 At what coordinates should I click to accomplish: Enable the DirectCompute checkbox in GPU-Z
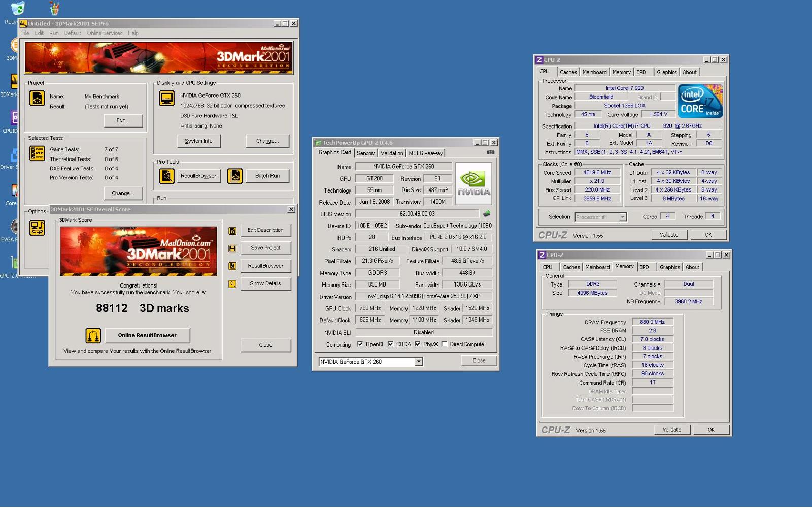point(444,344)
